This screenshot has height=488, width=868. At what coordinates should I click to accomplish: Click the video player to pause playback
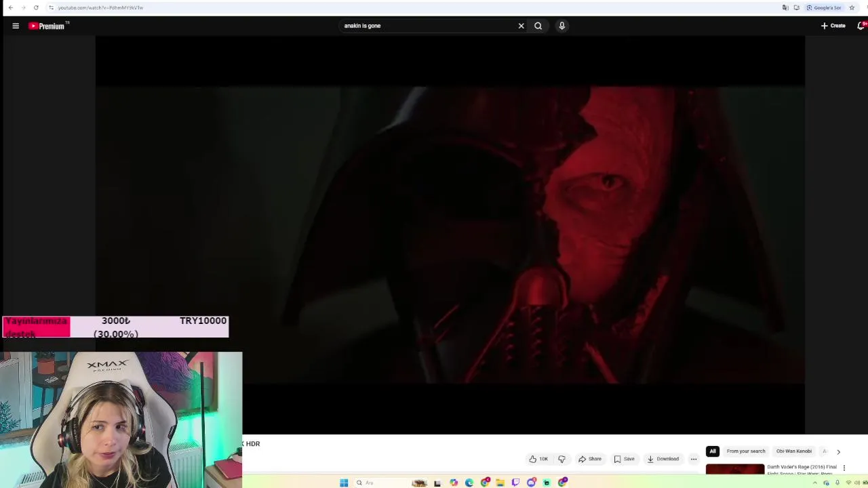coord(450,235)
